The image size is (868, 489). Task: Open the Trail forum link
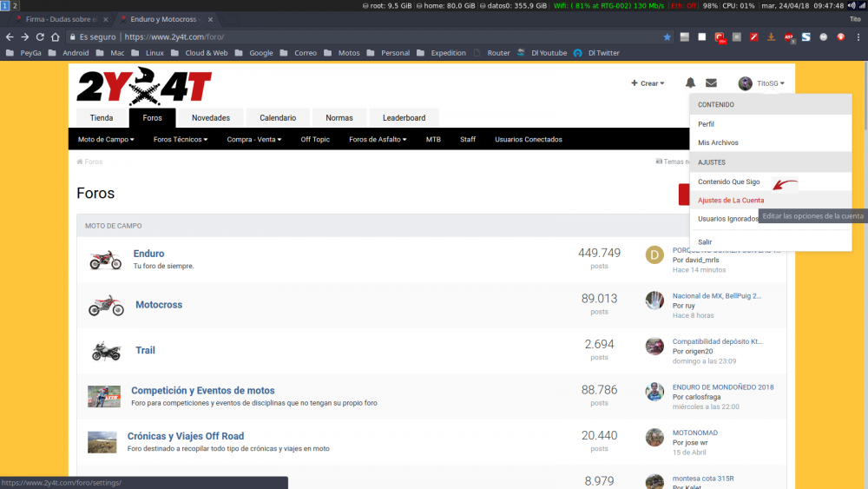146,351
